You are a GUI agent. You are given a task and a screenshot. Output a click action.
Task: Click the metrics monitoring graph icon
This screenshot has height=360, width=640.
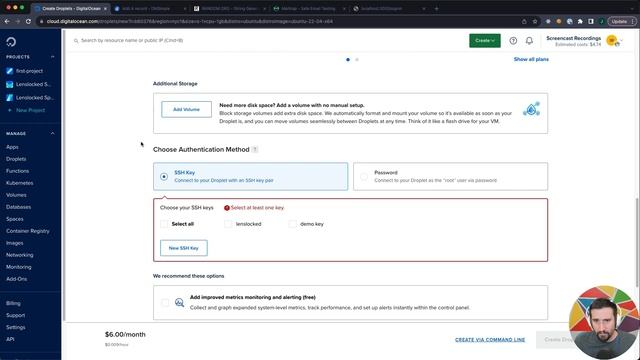pos(179,302)
